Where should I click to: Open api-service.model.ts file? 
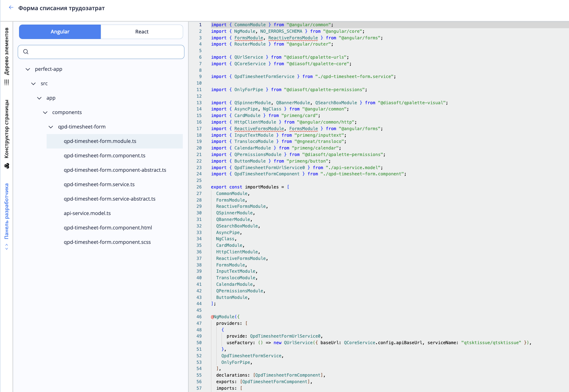(87, 213)
